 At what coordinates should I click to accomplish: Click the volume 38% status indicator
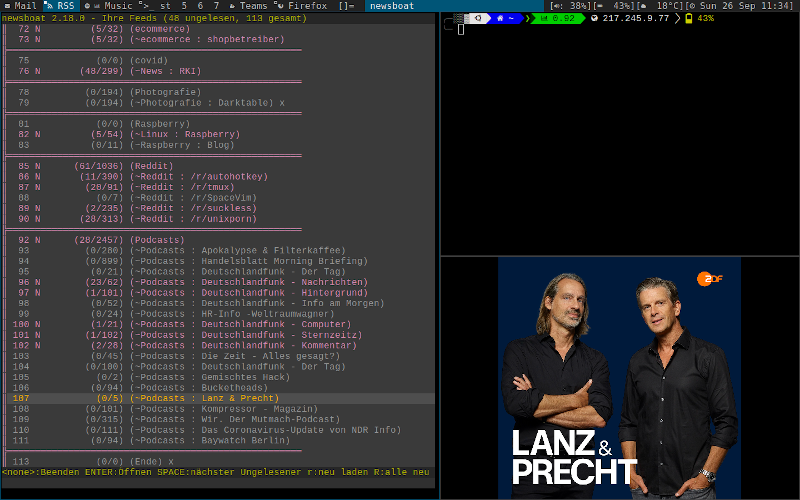(x=570, y=6)
